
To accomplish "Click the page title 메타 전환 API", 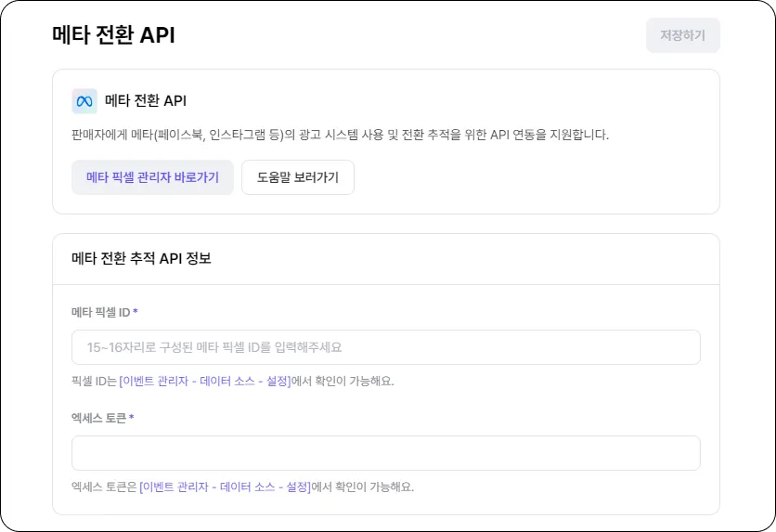I will tap(114, 35).
